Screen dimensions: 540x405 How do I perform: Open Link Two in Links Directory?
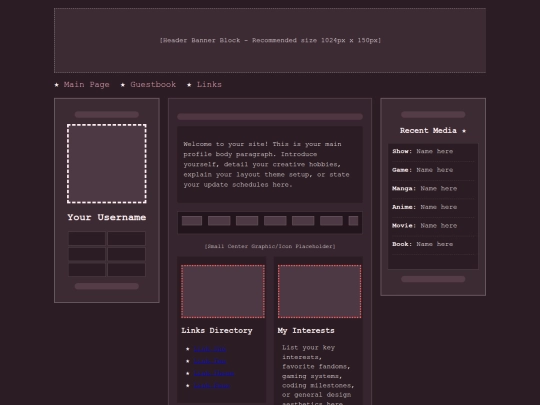(x=209, y=361)
